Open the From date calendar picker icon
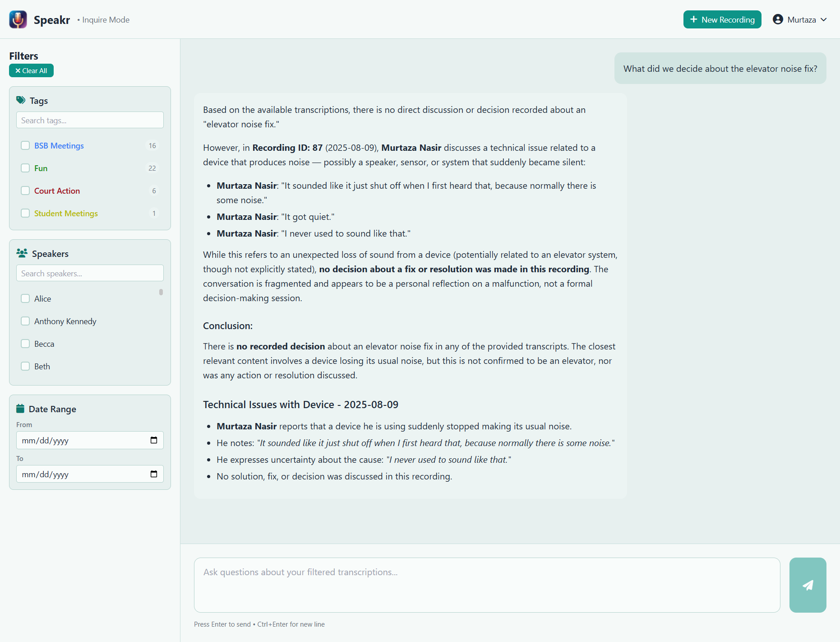The width and height of the screenshot is (840, 642). click(154, 440)
